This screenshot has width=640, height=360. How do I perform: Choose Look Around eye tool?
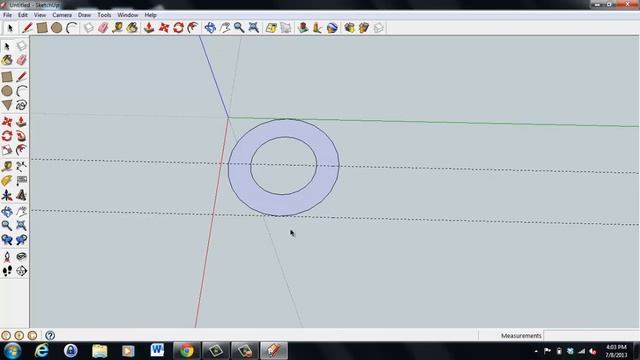21,256
